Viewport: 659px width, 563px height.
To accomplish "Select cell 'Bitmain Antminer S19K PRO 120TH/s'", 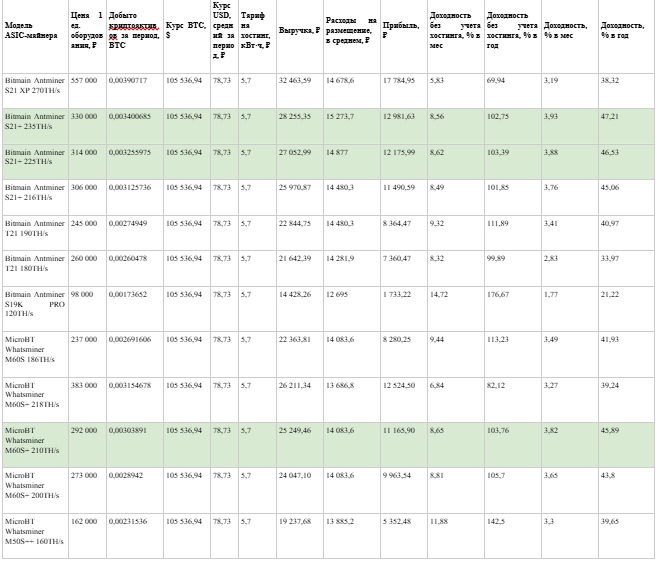I will tap(35, 309).
